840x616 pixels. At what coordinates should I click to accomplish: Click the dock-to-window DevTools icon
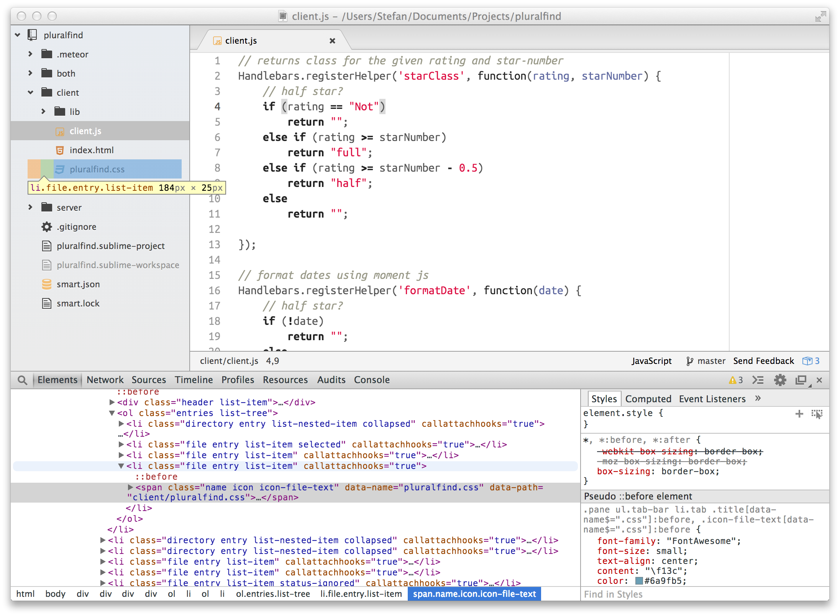[x=801, y=380]
